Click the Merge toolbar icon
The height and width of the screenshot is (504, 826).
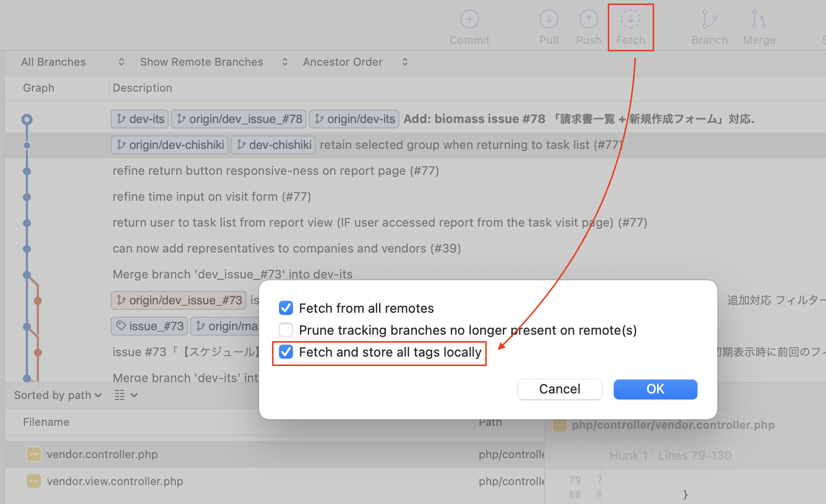759,20
